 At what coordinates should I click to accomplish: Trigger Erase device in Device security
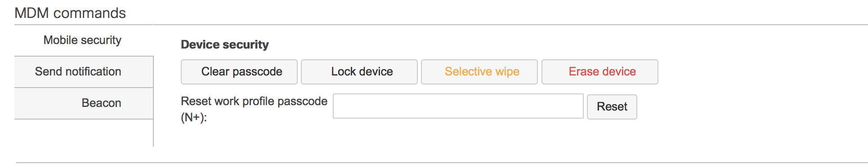(600, 72)
